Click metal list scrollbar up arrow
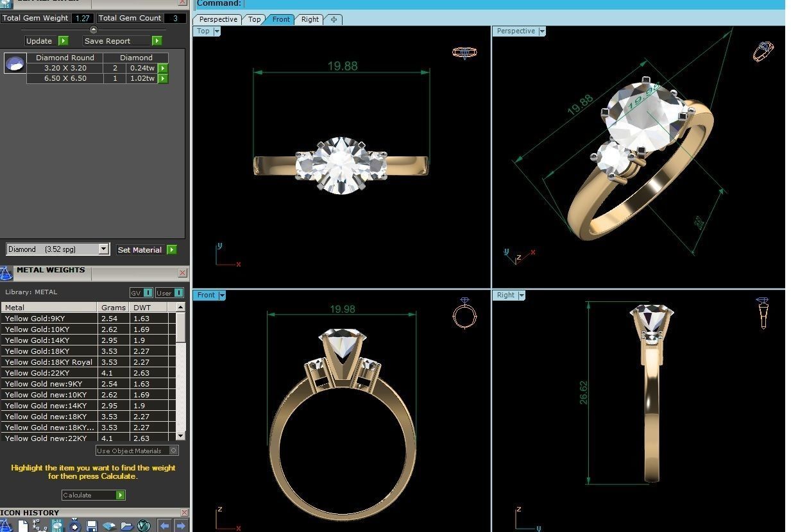Screen dimensions: 807x532 [x=181, y=307]
